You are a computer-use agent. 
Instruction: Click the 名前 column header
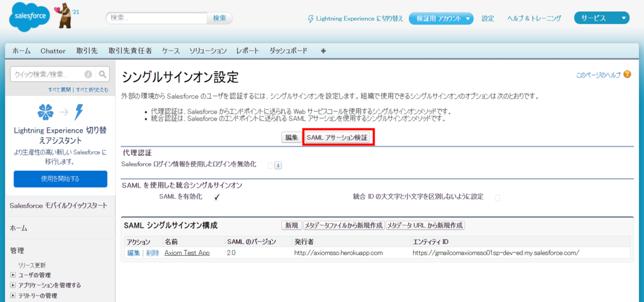(171, 242)
